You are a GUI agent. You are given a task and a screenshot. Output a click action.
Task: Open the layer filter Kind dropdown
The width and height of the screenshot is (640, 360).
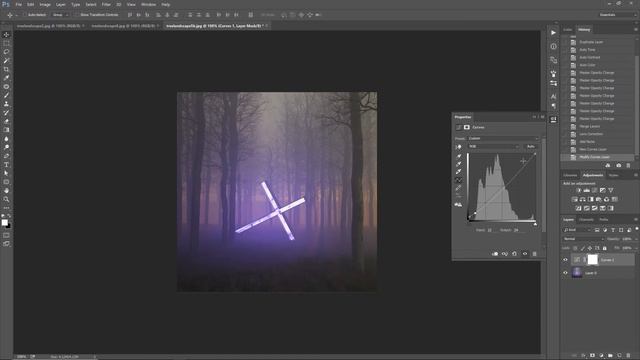[x=577, y=230]
